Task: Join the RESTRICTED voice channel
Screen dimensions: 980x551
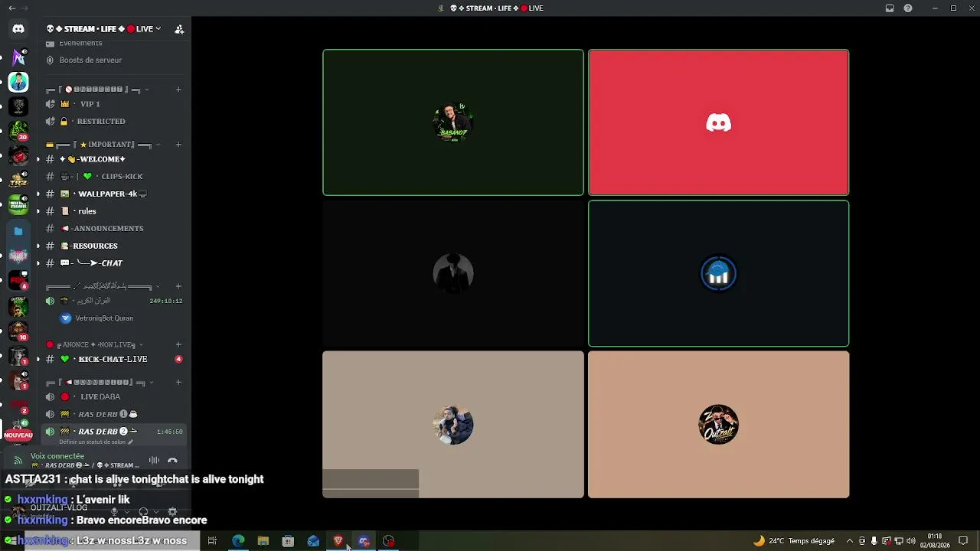Action: [113, 121]
